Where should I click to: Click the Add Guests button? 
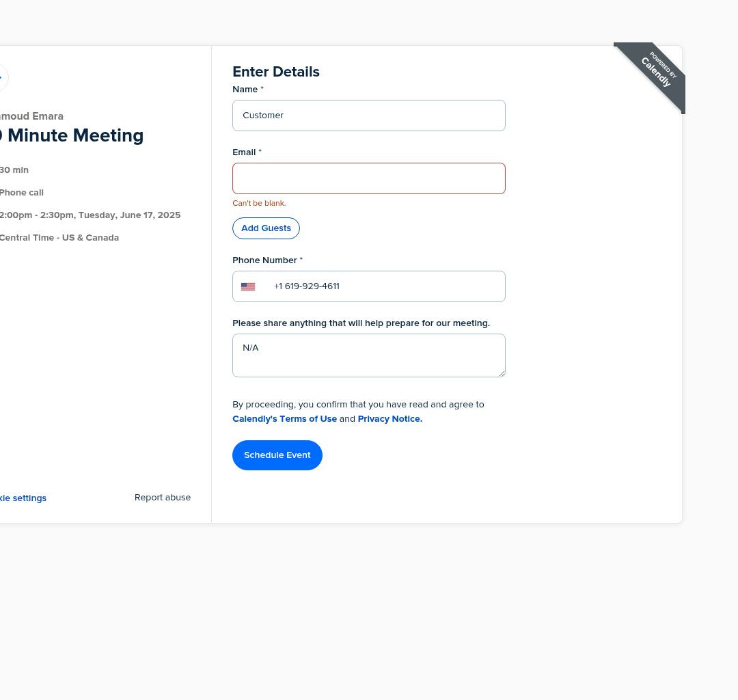click(266, 228)
